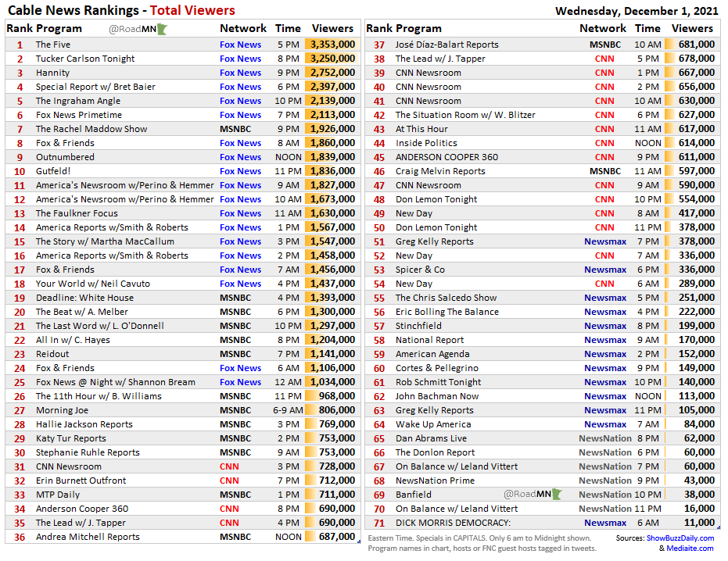The width and height of the screenshot is (728, 561).
Task: Click 'The Donlon Report' program
Action: [x=435, y=452]
